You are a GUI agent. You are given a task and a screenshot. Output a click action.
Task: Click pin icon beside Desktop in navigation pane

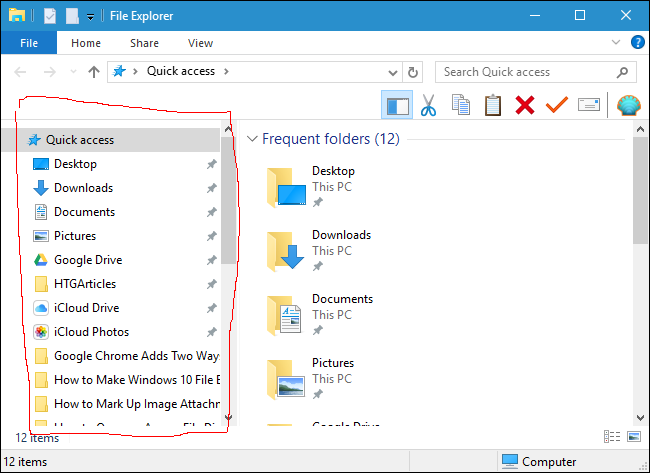(x=212, y=164)
